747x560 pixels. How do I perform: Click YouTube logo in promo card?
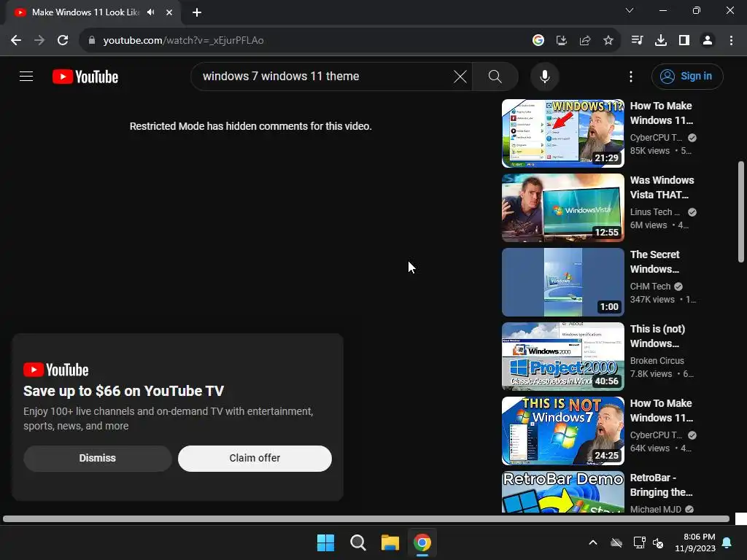56,370
